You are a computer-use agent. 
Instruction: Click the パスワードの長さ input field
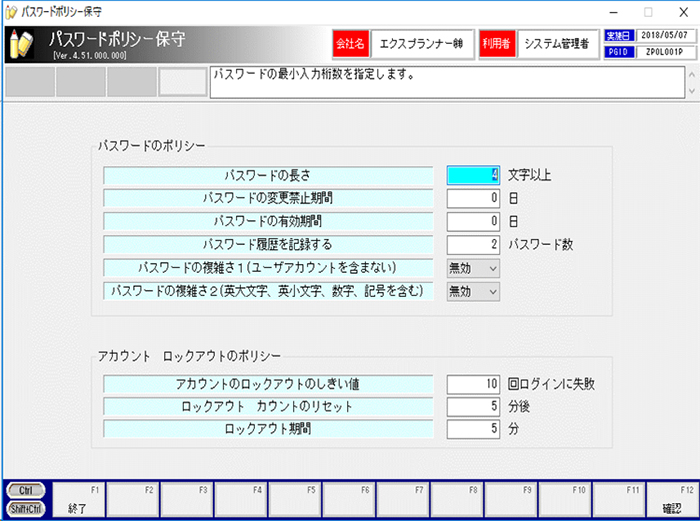(473, 175)
